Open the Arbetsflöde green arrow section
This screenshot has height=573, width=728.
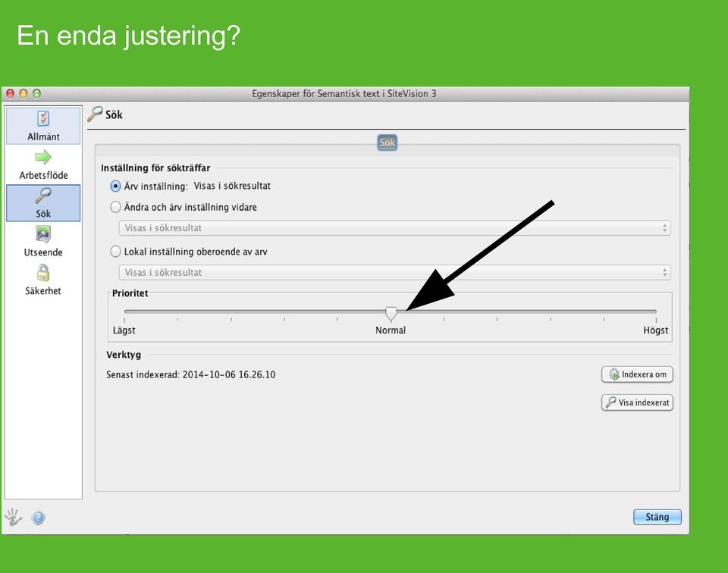click(43, 164)
